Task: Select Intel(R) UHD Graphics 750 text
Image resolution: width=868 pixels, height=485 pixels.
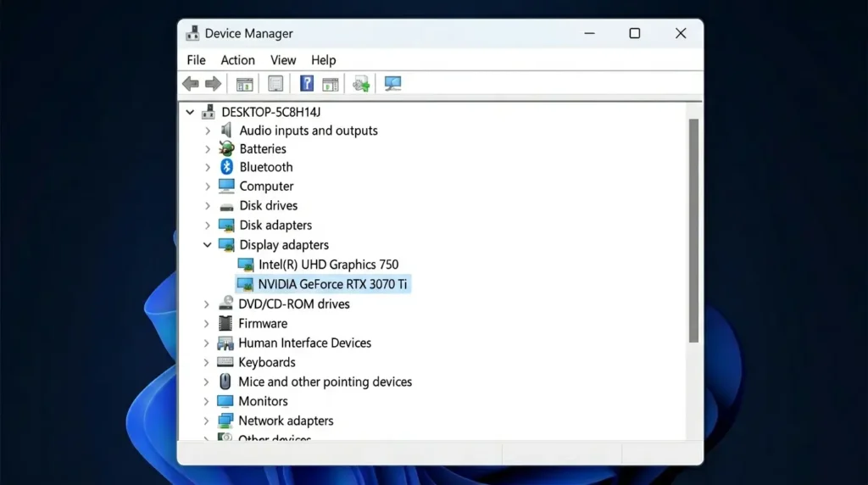Action: 328,265
